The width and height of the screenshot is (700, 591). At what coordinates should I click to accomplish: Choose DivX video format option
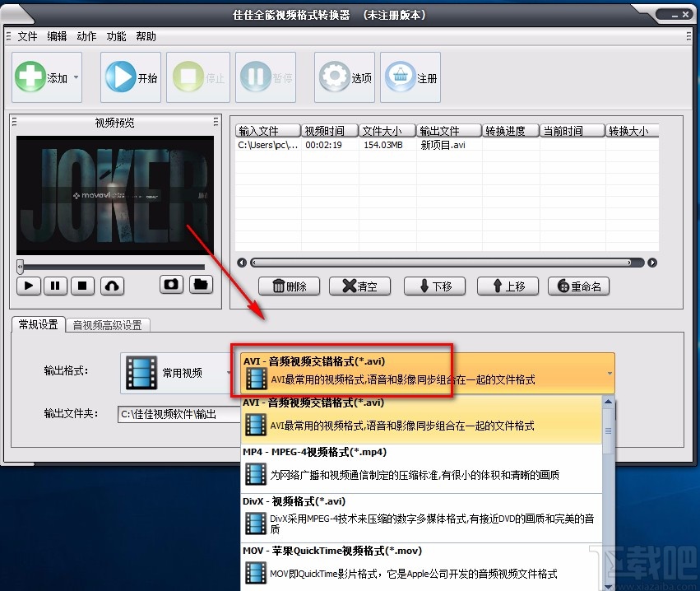click(x=421, y=519)
